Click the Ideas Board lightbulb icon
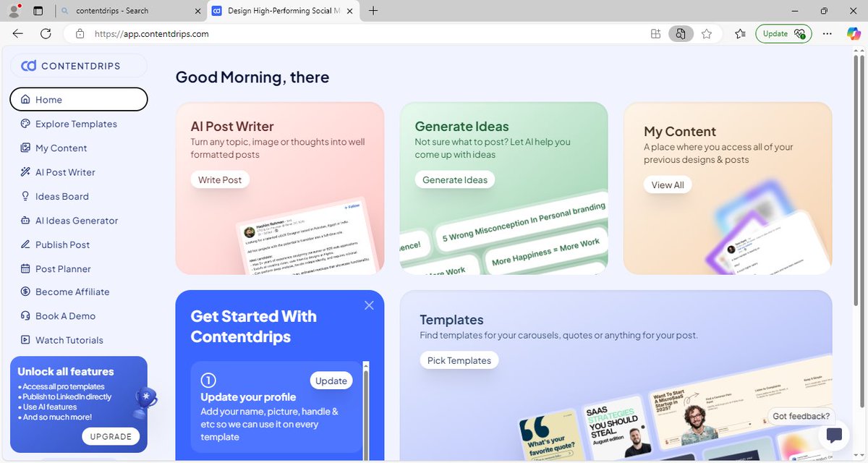Screen dimensions: 868x463 (25, 196)
